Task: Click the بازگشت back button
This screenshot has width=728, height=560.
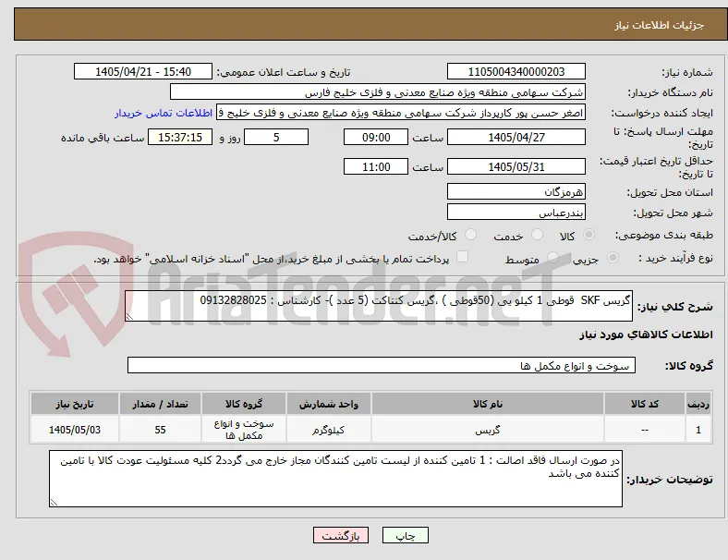Action: (341, 535)
